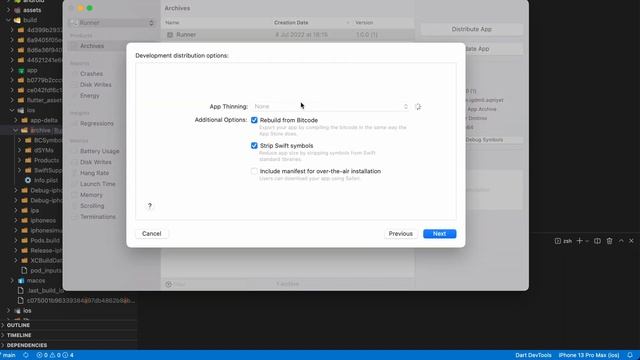Select Terminations in Organizer sidebar

[98, 217]
